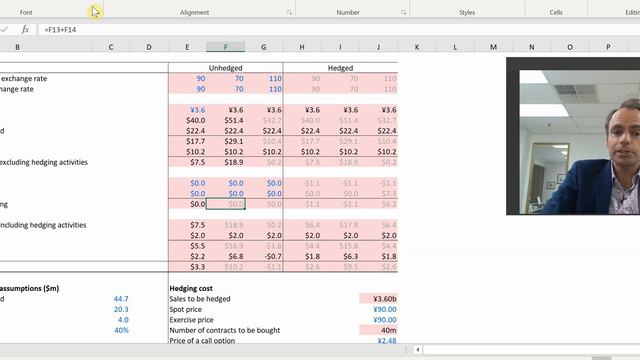Click the 'Exercise price' label cell
Screen dimensions: 640x360
pos(191,320)
